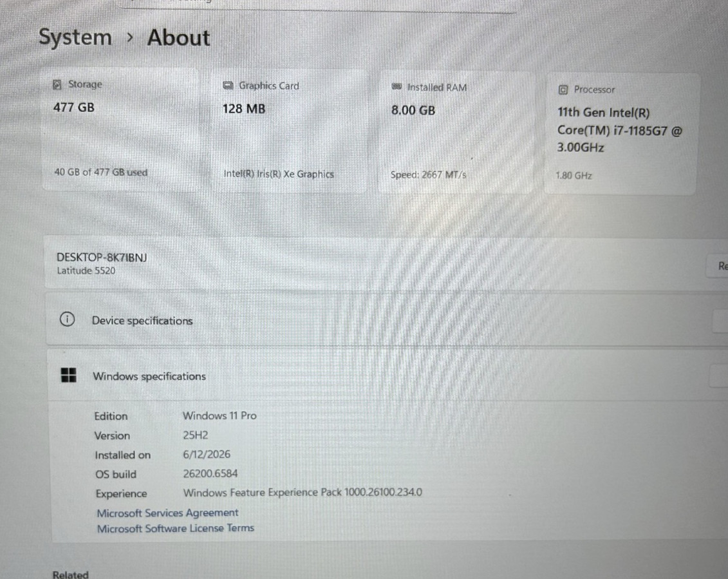Open the Graphics Card 128 MB card

click(290, 131)
